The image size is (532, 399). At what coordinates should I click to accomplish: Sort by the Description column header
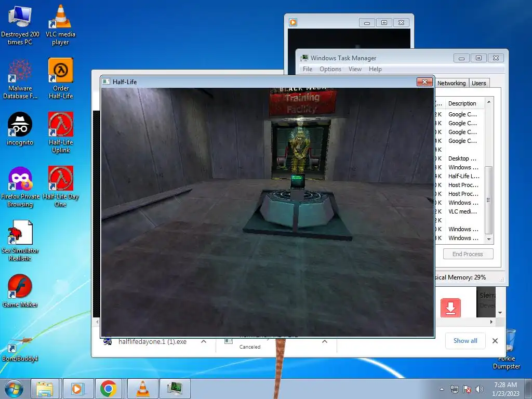464,103
